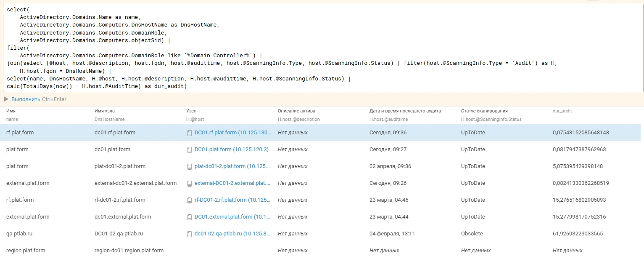The height and width of the screenshot is (267, 644).
Task: Select the dc01.rf.plat.form DnsHostName cell
Action: (x=115, y=133)
